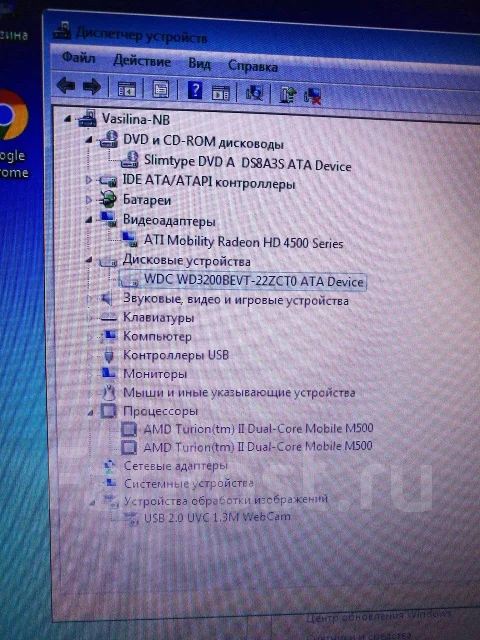Toggle the action pane toolbar icon

coord(220,92)
